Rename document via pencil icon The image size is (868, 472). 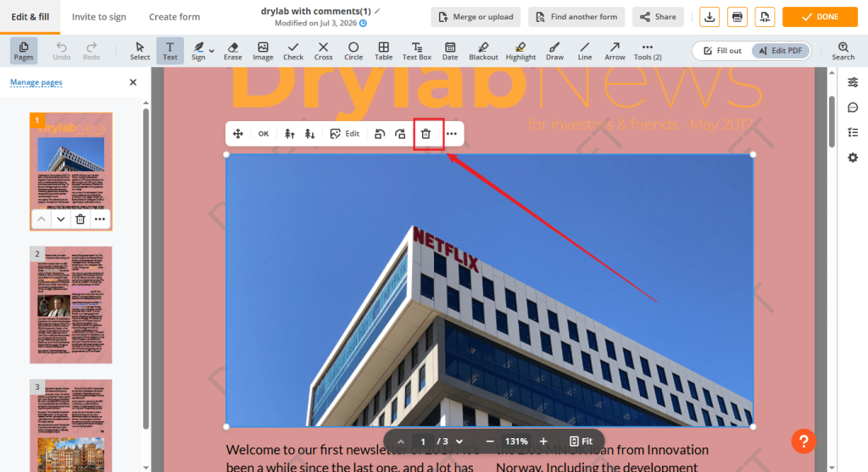[x=377, y=11]
